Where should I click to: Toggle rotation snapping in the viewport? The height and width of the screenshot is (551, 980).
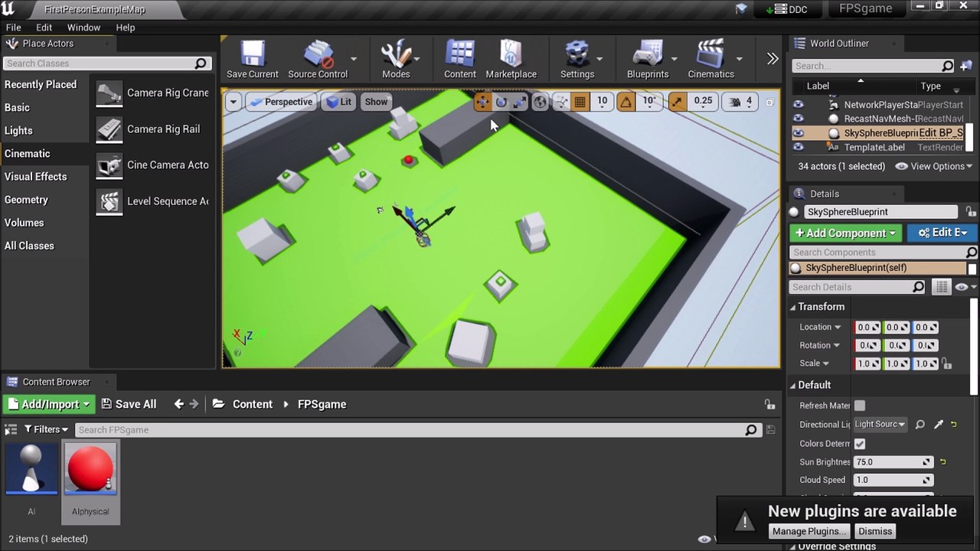pyautogui.click(x=626, y=102)
